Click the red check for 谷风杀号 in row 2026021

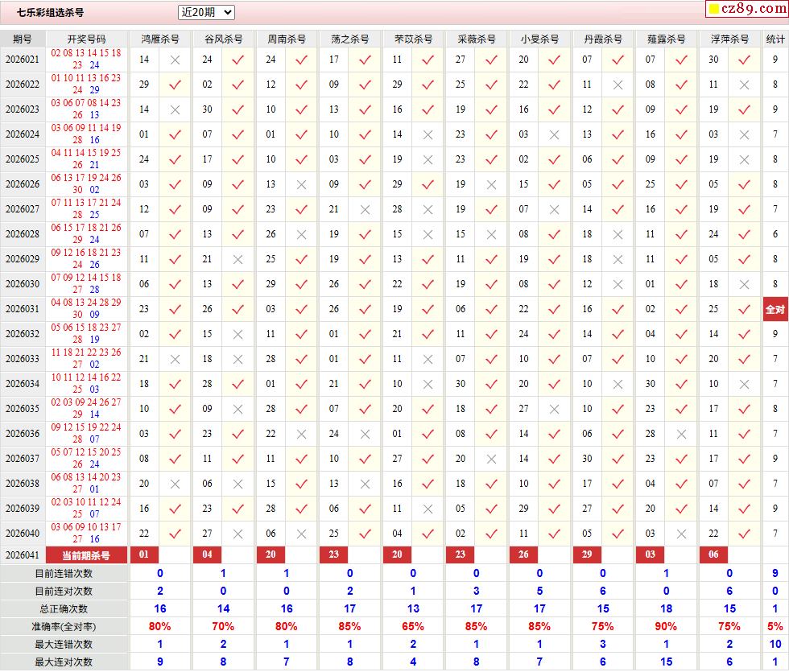[238, 60]
